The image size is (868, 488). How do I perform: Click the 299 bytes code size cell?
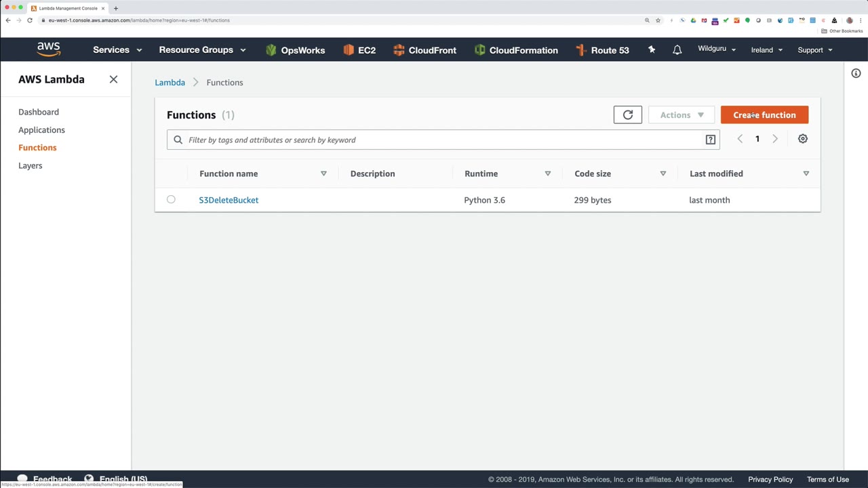tap(593, 200)
